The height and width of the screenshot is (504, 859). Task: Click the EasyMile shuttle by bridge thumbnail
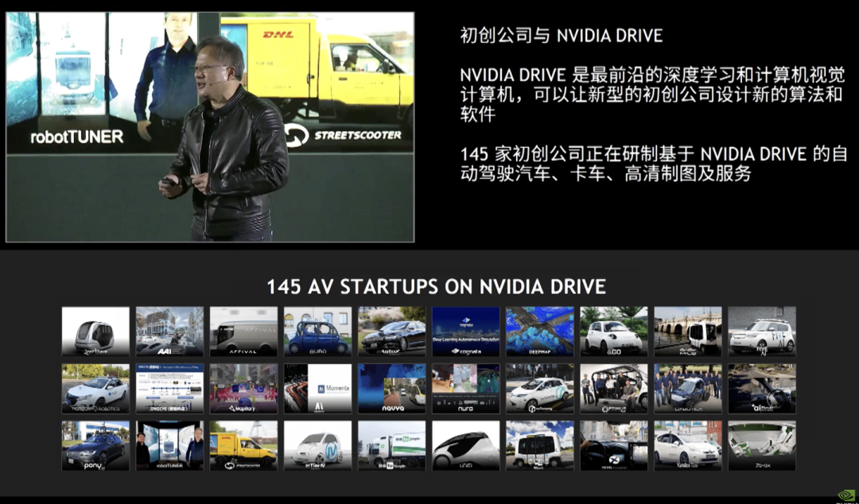(x=688, y=331)
